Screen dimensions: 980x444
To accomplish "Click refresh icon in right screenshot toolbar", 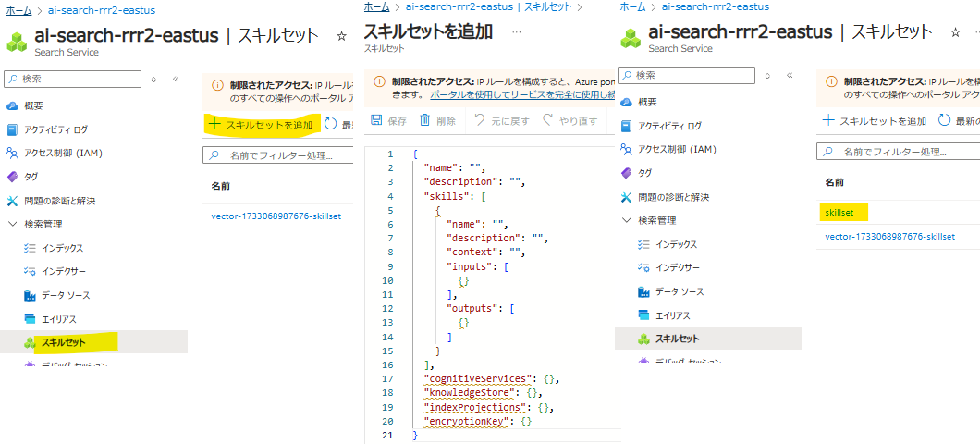I will [x=944, y=120].
